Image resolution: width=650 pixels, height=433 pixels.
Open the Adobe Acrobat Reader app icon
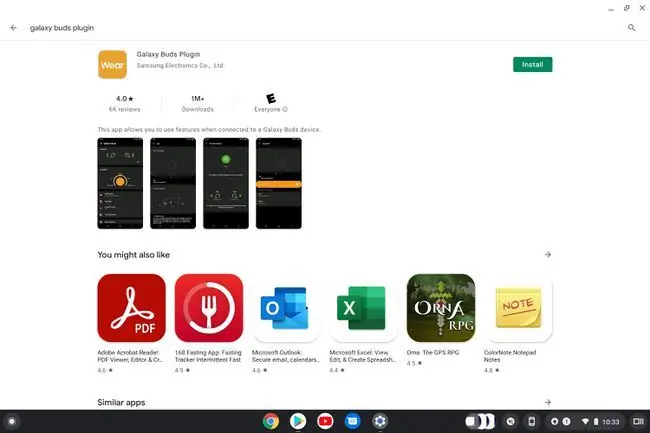point(131,308)
